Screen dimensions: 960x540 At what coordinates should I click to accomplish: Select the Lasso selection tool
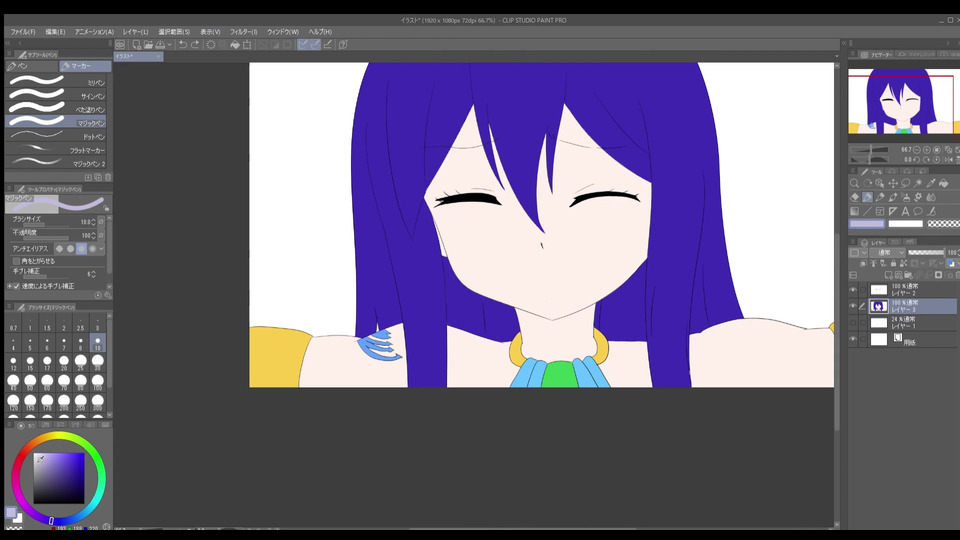[906, 183]
